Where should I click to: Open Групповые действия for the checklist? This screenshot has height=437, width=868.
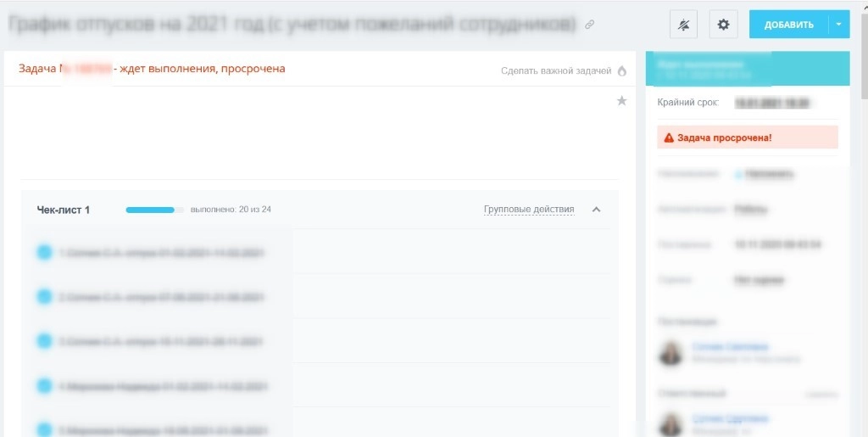point(529,210)
